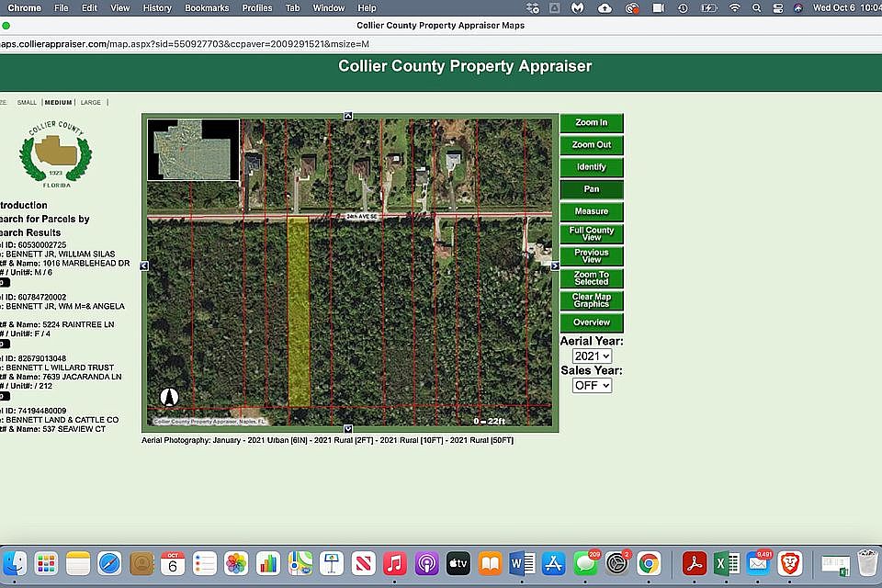The image size is (882, 588).
Task: Open Microsoft Word from the dock
Action: click(x=522, y=563)
